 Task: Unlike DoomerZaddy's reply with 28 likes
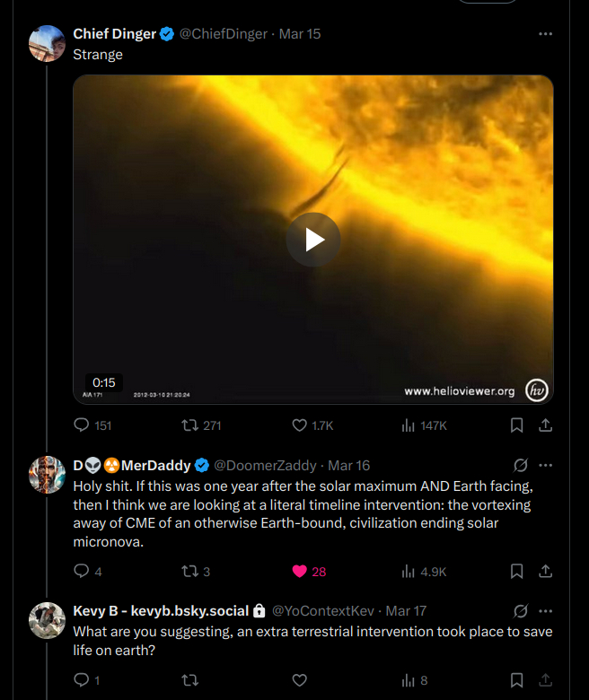[x=300, y=572]
